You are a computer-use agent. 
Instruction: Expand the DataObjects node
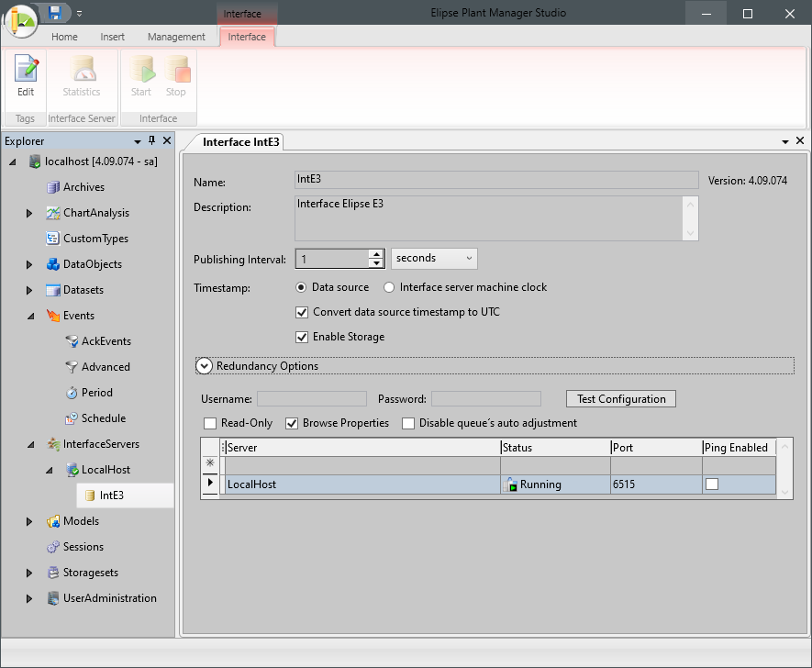coord(29,264)
